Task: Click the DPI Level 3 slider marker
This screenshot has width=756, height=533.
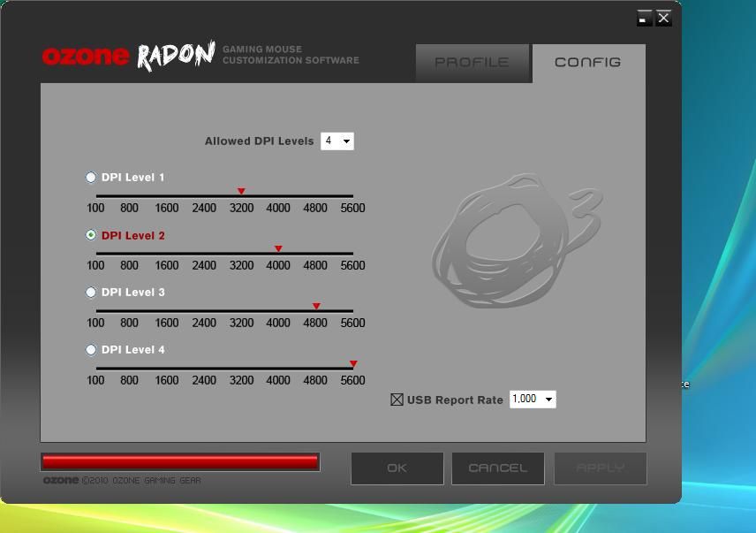Action: (x=316, y=306)
